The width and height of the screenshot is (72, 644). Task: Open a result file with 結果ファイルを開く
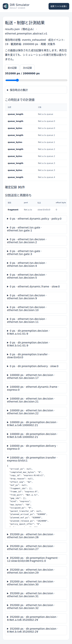(x=59, y=6)
